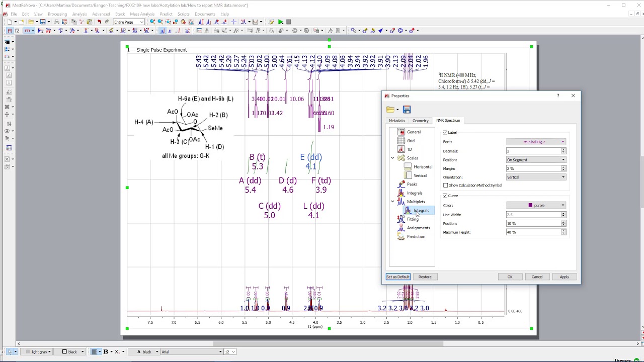The height and width of the screenshot is (362, 644).
Task: Select Prediction in properties tree
Action: click(x=416, y=236)
